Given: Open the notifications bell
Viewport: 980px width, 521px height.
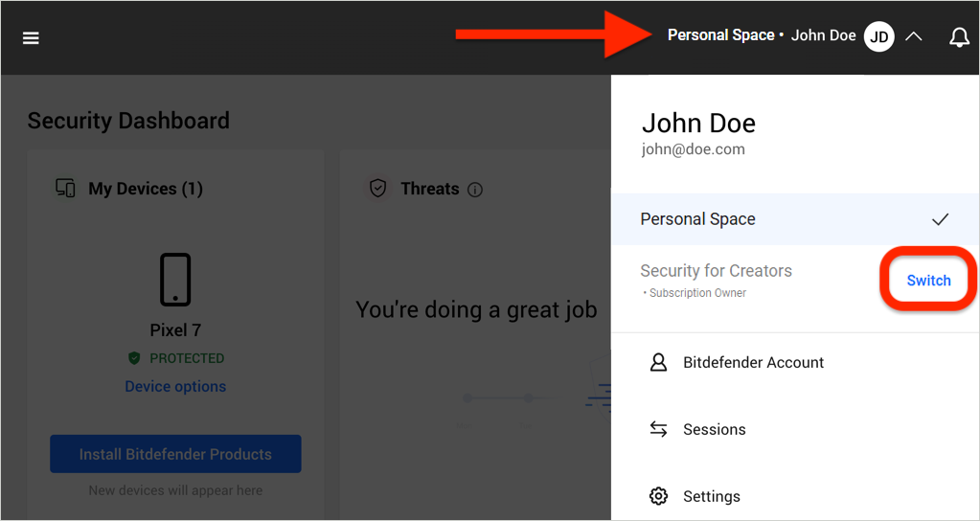Looking at the screenshot, I should coord(959,37).
